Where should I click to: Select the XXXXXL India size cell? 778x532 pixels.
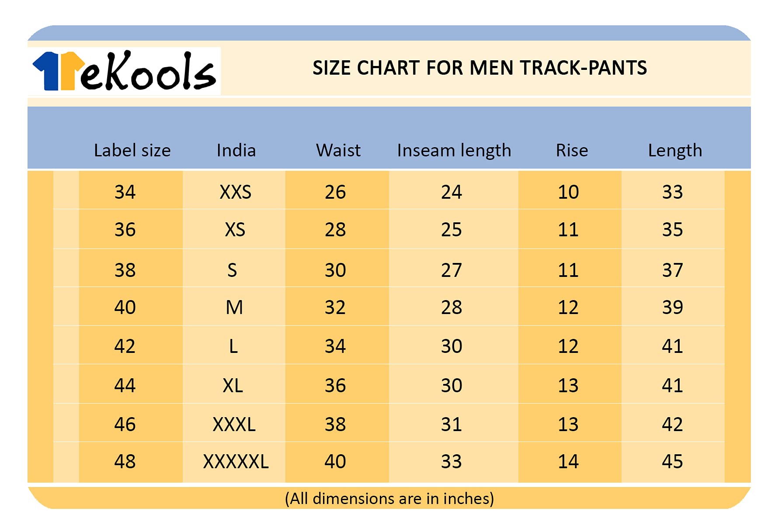point(236,462)
